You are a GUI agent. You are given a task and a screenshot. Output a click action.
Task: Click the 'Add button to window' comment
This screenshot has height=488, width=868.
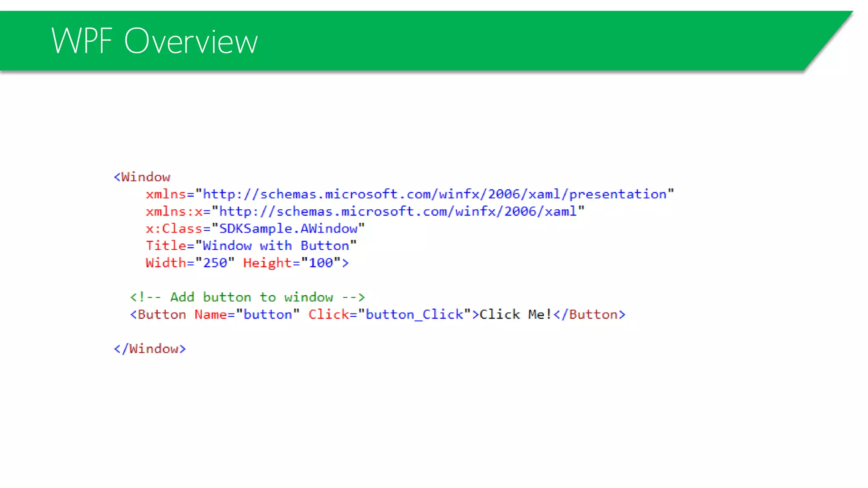(x=248, y=297)
